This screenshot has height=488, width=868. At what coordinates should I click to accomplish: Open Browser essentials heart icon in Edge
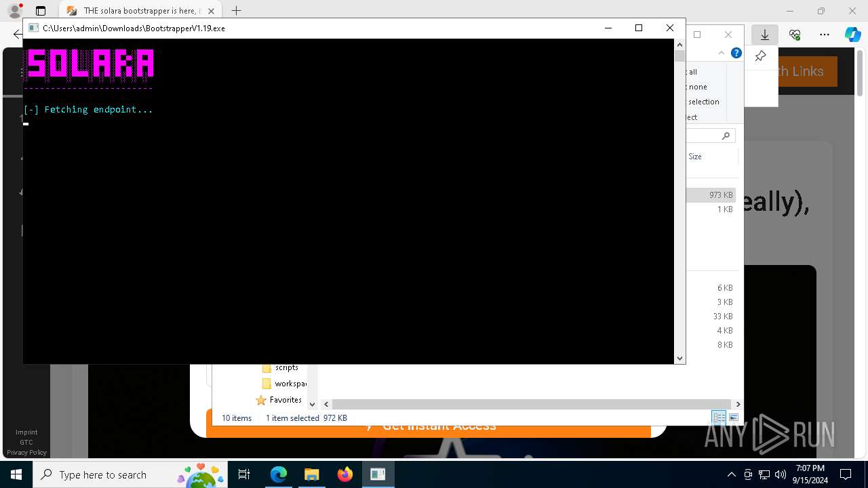[795, 35]
